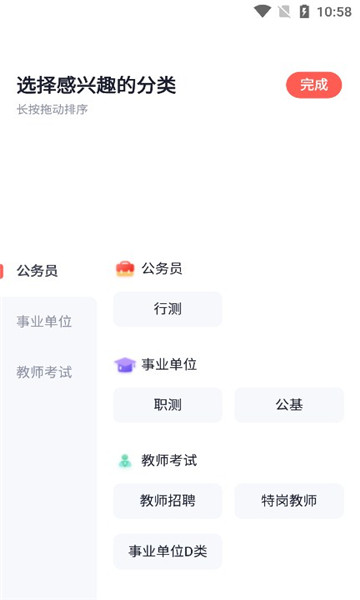Click the green teacher person icon
The image size is (360, 600).
[125, 461]
